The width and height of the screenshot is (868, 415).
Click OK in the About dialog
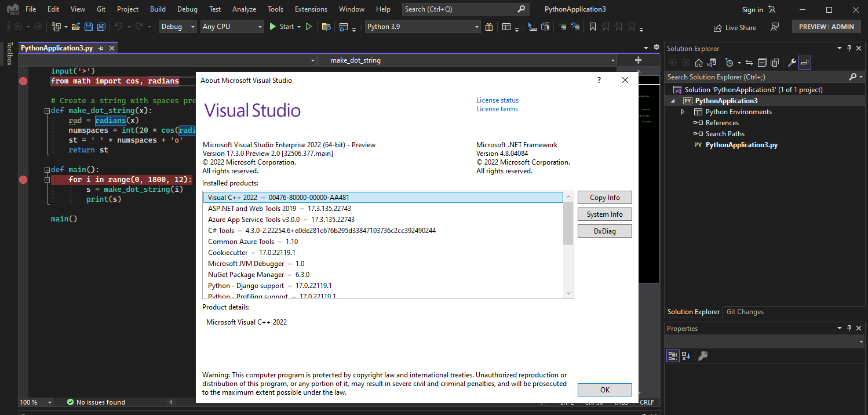[x=605, y=390]
